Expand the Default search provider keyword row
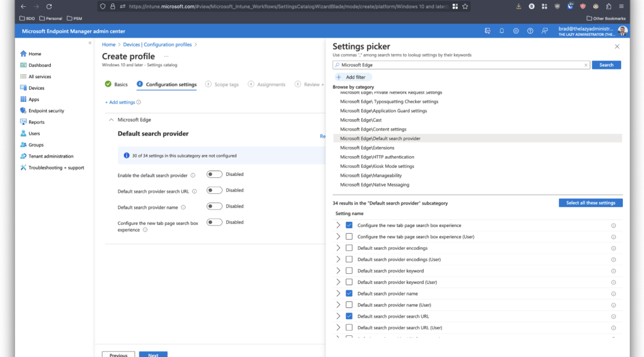The height and width of the screenshot is (357, 644). click(x=338, y=271)
